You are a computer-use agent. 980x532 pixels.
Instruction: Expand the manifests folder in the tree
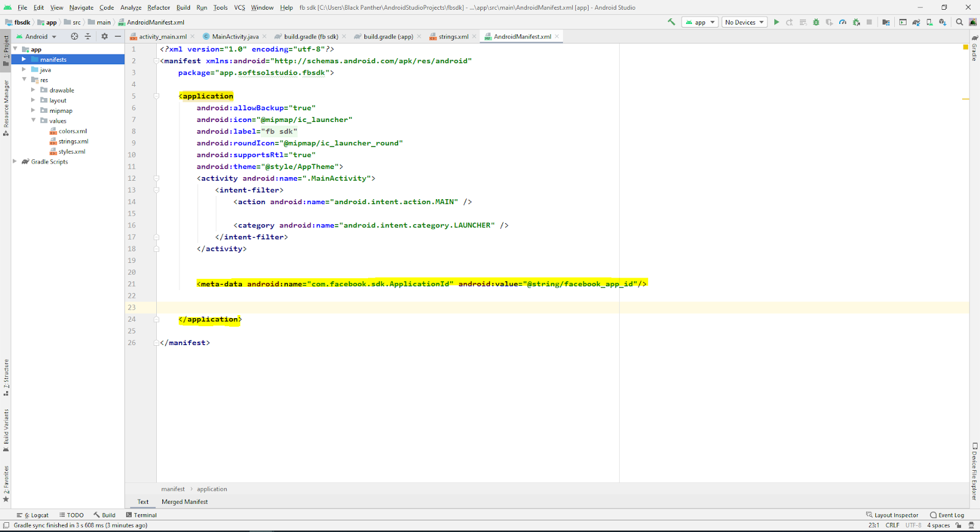point(24,59)
